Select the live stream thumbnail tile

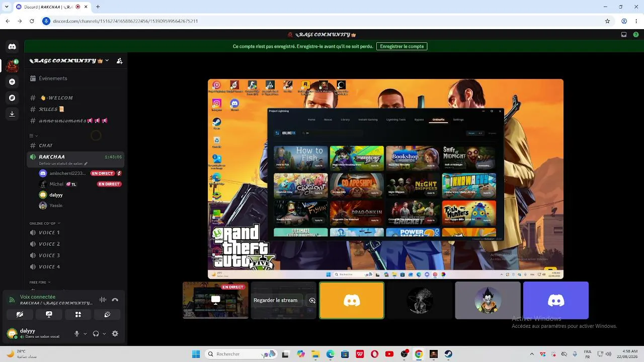pyautogui.click(x=215, y=300)
